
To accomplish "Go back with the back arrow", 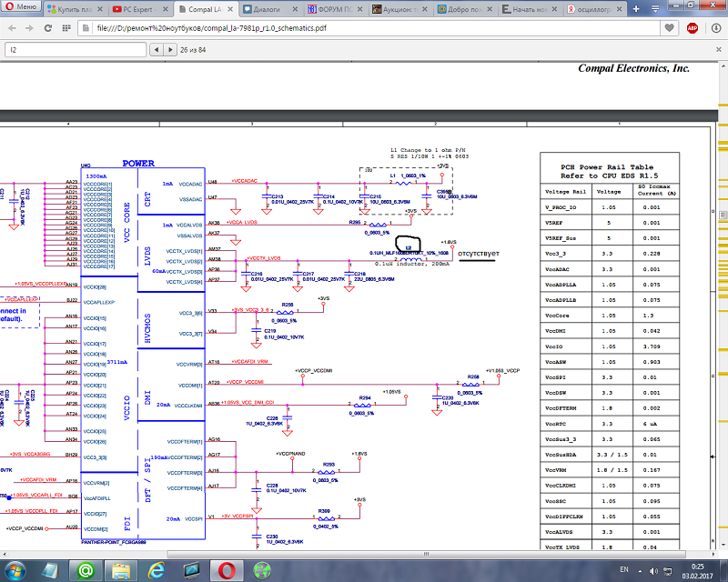I will pos(12,28).
